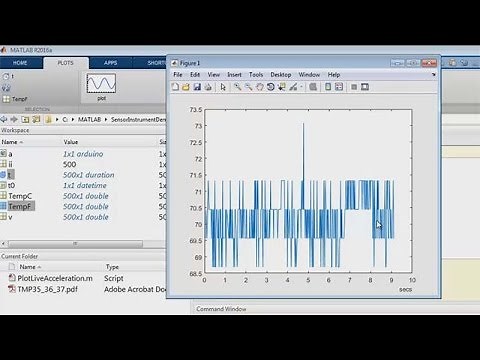Sort the Current Folder by the Type column
Viewport: 480px width, 360px height.
coord(112,267)
